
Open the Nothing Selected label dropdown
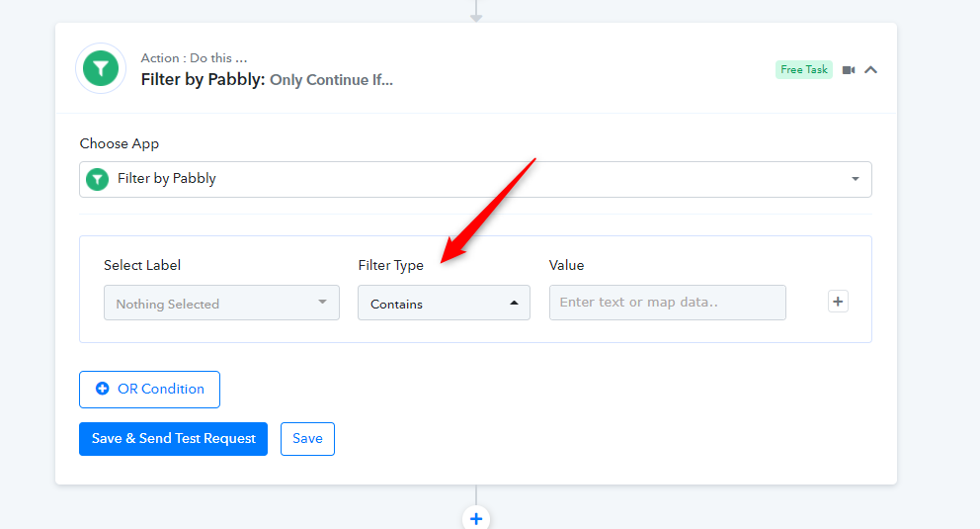(x=221, y=303)
